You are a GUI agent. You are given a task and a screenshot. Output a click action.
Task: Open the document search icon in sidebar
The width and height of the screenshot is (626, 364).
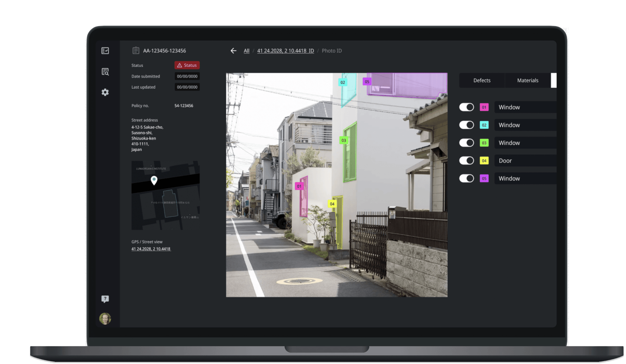point(105,72)
